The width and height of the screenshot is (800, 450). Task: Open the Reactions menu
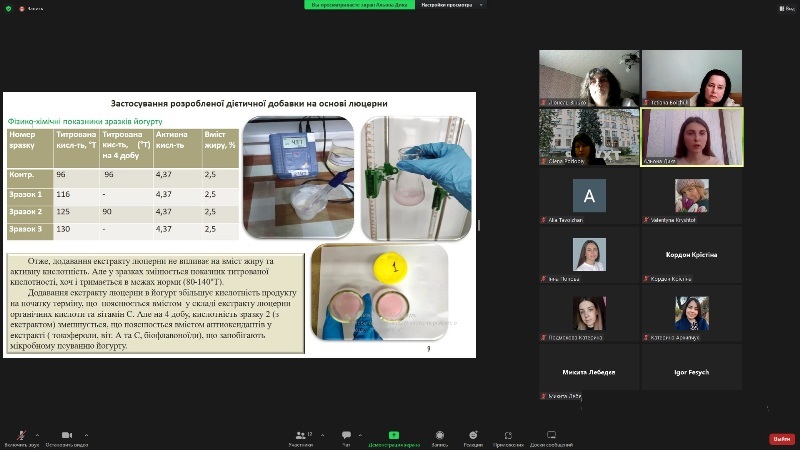click(473, 437)
